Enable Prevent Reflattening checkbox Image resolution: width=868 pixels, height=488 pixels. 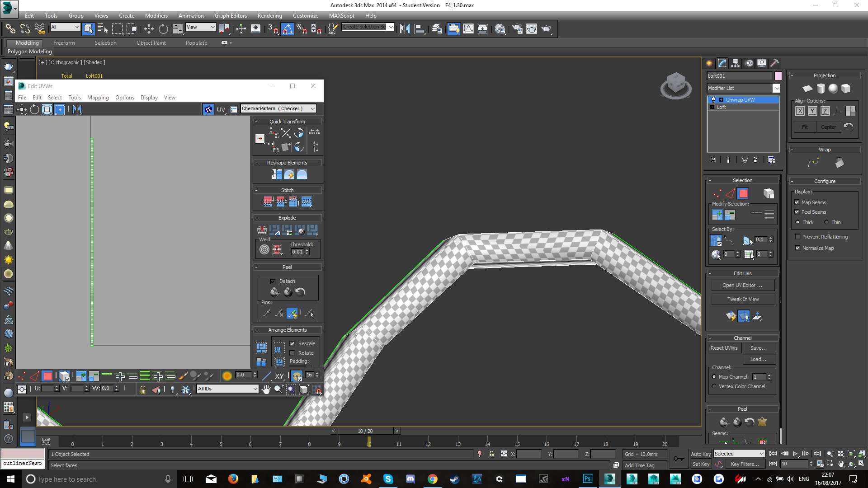797,237
